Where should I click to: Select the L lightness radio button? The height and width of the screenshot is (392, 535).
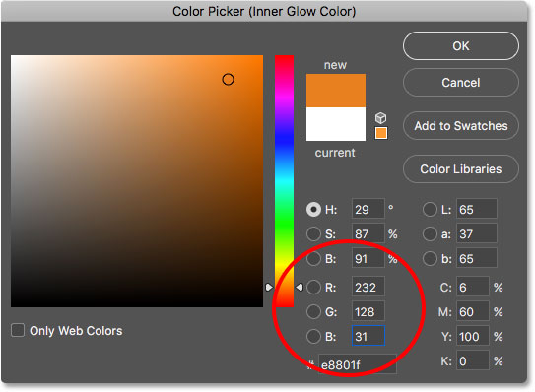(430, 209)
